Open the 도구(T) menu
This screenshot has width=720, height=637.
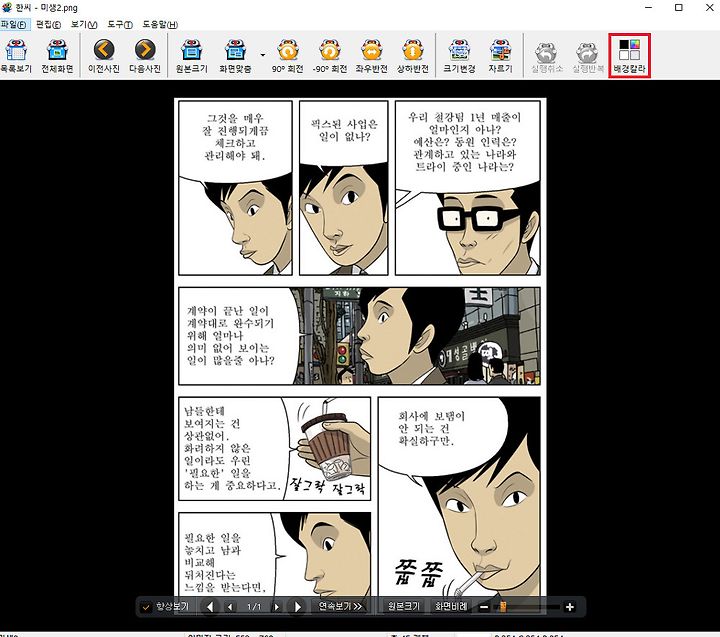point(120,24)
